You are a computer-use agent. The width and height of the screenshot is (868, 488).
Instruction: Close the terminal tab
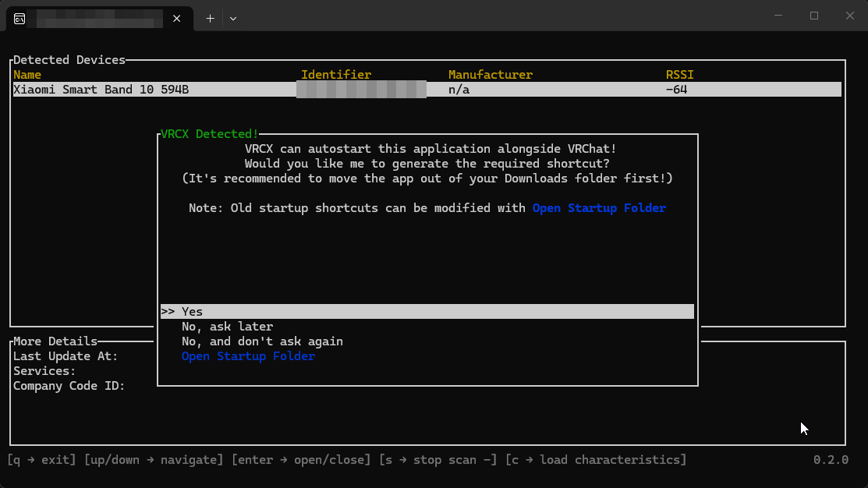pos(176,19)
